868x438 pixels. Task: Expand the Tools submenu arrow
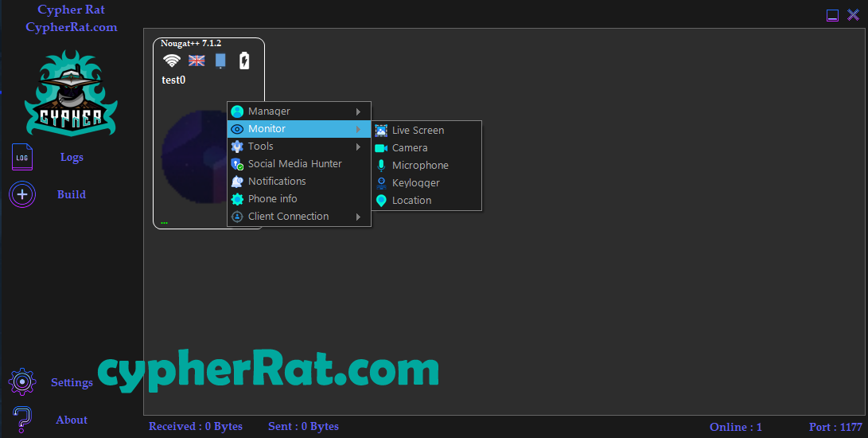coord(359,147)
